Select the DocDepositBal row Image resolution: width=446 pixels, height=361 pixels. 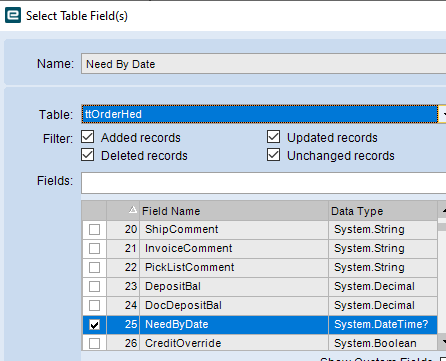260,305
